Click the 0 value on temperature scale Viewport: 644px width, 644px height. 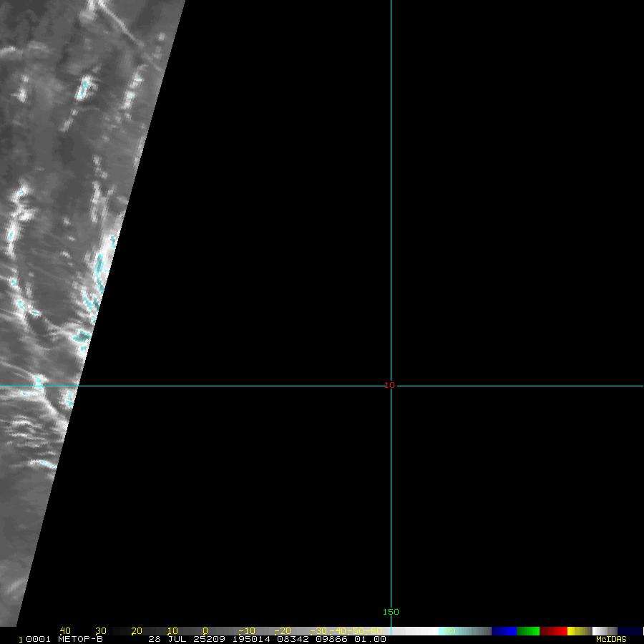pos(205,631)
